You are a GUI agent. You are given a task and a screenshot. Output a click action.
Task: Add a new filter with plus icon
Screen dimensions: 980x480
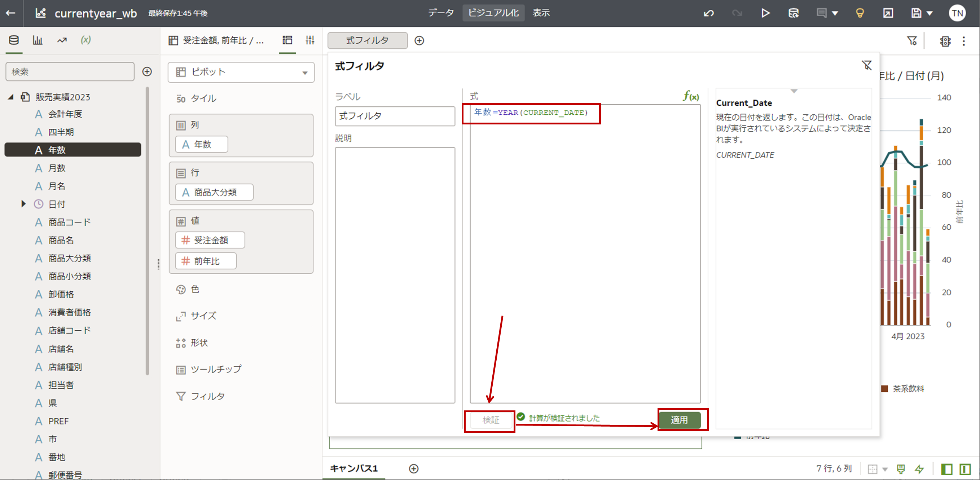tap(419, 41)
